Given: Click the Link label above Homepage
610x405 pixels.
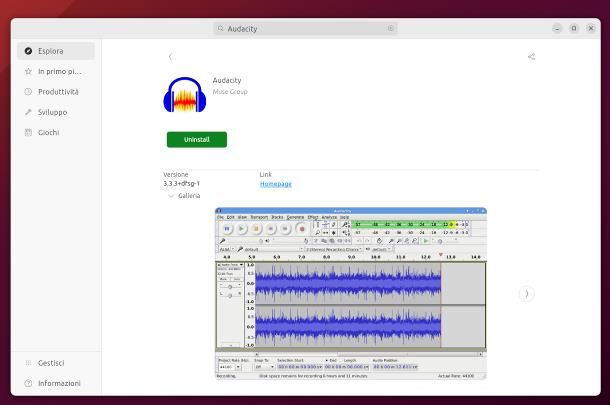Looking at the screenshot, I should [x=265, y=175].
